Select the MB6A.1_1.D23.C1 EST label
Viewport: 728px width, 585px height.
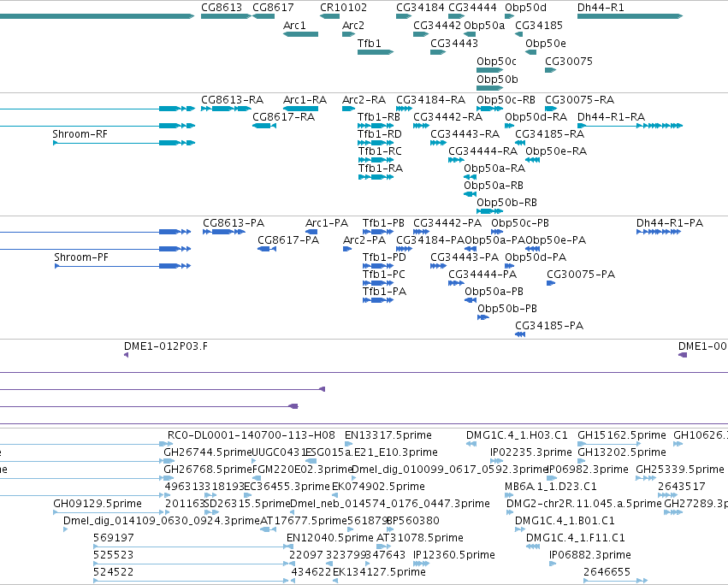[551, 487]
